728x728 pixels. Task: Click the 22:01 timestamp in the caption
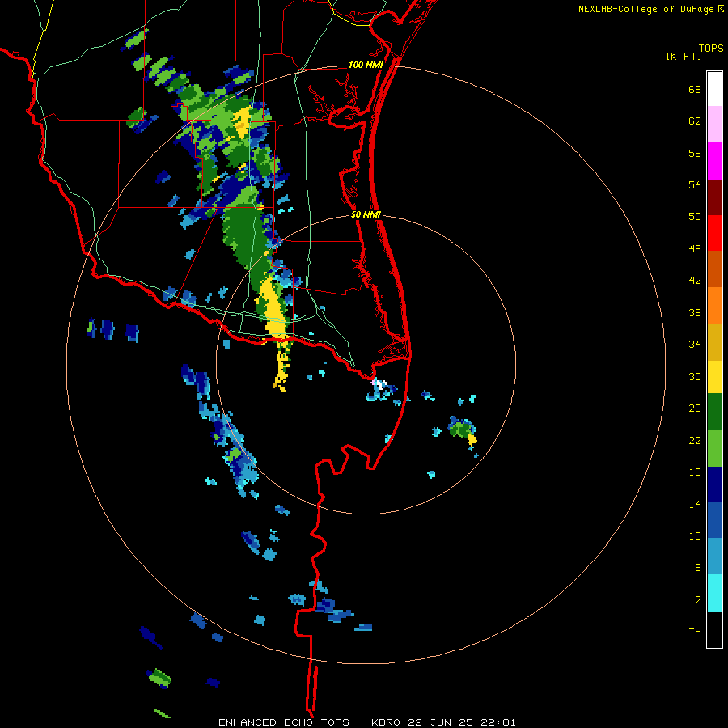coord(498,722)
